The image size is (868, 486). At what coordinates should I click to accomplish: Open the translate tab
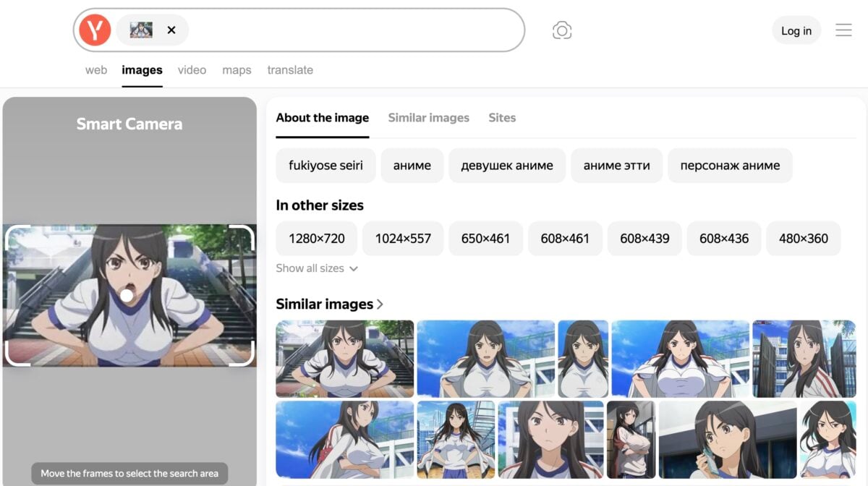coord(290,69)
